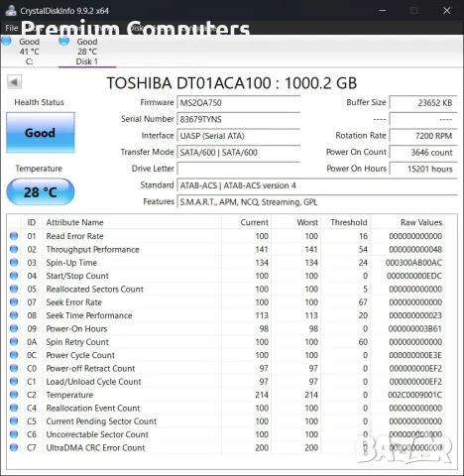
Task: Select the Reallocated Sectors Count row name
Action: point(95,289)
